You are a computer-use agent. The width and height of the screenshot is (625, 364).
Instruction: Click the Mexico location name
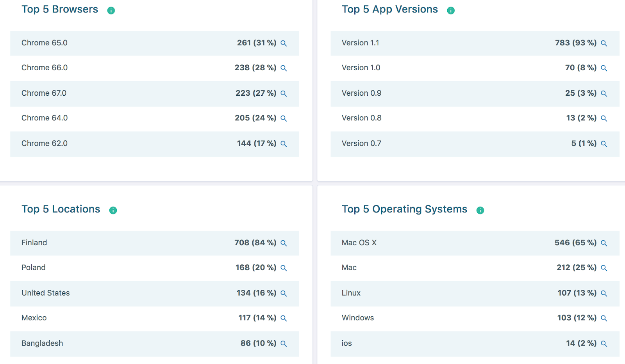[x=34, y=318]
